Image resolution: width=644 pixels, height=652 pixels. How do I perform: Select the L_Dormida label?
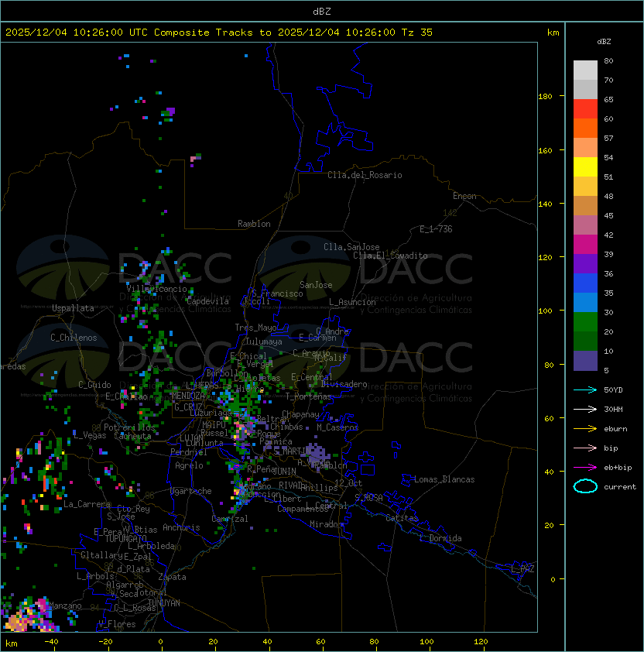pos(440,538)
